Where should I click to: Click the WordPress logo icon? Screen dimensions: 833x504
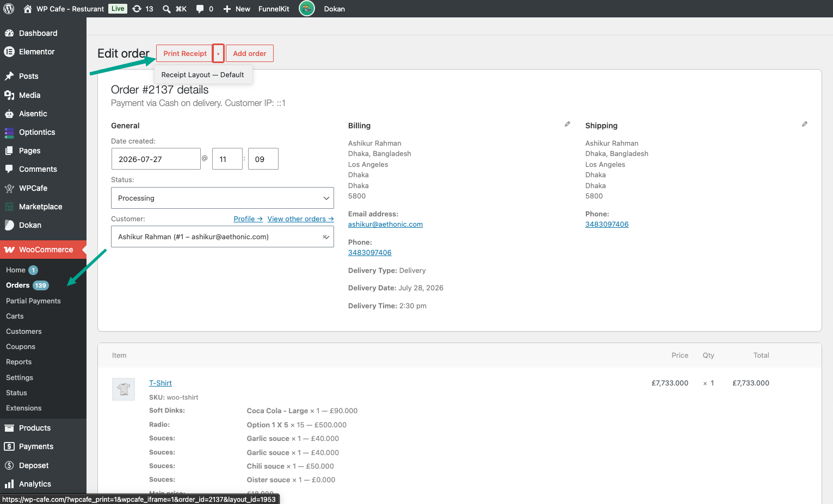click(9, 9)
